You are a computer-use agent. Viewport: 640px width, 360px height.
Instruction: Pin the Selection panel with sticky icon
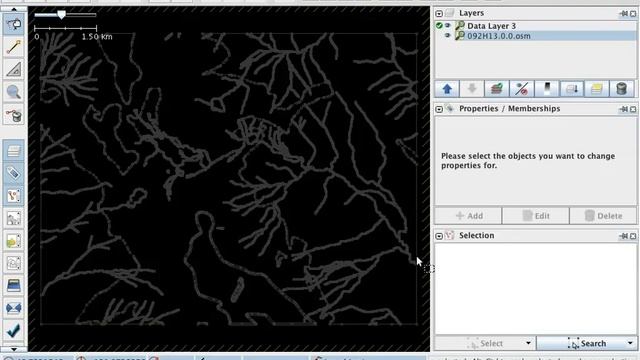coord(624,236)
